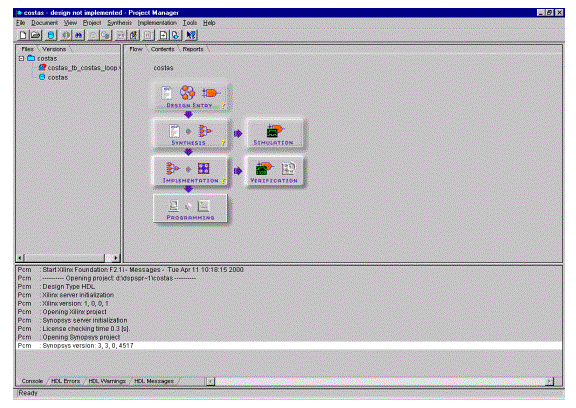This screenshot has height=408, width=576.
Task: Switch to the Reports tab
Action: (x=193, y=49)
